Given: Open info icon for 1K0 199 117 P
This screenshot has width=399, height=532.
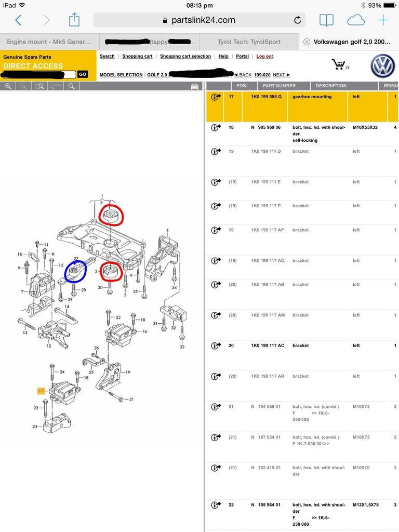Looking at the screenshot, I should coord(216,206).
